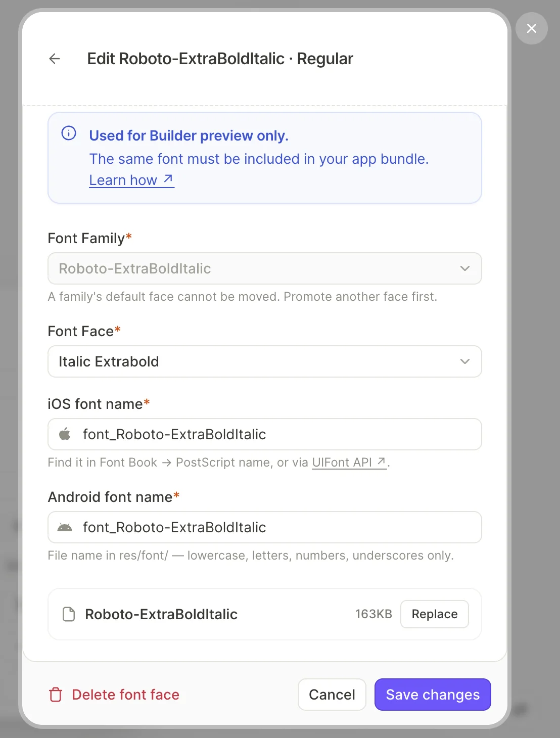This screenshot has height=738, width=560.
Task: Click Delete font face
Action: [114, 695]
